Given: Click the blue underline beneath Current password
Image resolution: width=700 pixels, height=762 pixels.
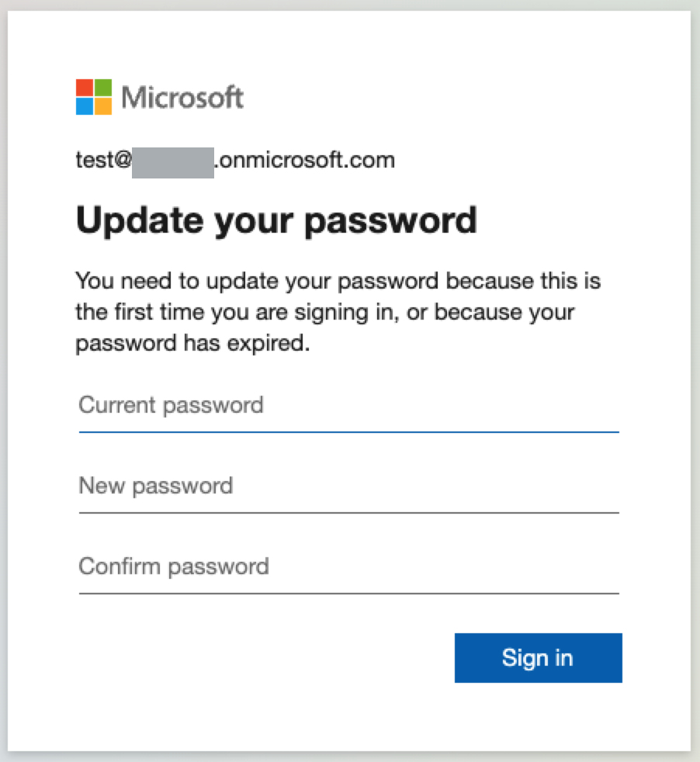Looking at the screenshot, I should point(348,431).
